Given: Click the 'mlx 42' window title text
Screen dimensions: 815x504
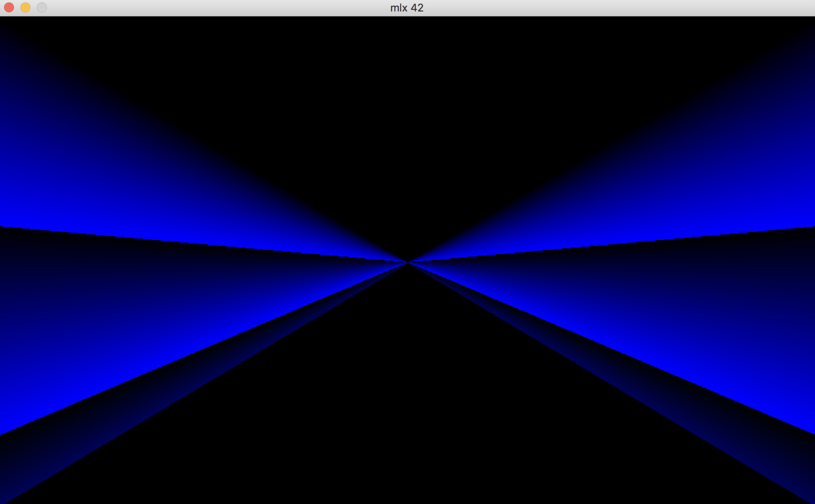Looking at the screenshot, I should (x=407, y=8).
